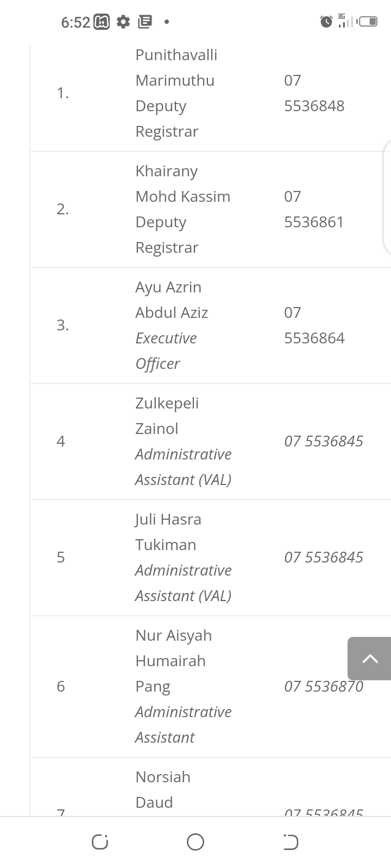Tap the Executive Officer title text

[166, 350]
